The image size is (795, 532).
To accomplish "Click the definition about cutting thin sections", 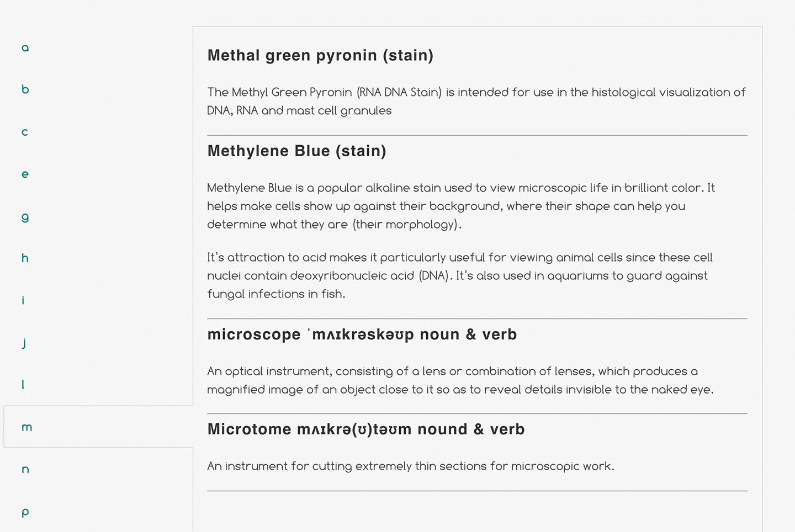I will click(410, 466).
